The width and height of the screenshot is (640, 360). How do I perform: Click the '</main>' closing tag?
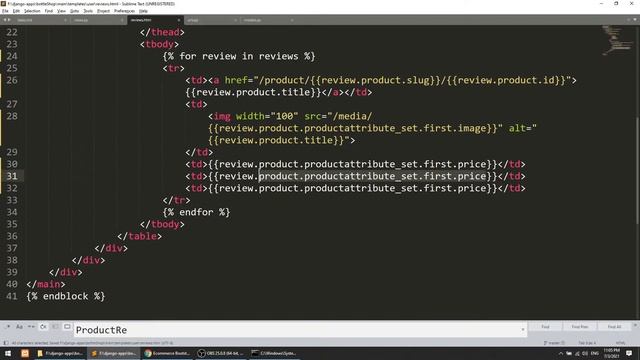point(46,284)
